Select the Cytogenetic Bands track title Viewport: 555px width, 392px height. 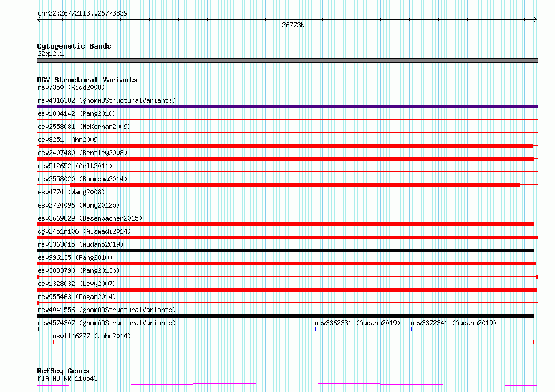74,46
